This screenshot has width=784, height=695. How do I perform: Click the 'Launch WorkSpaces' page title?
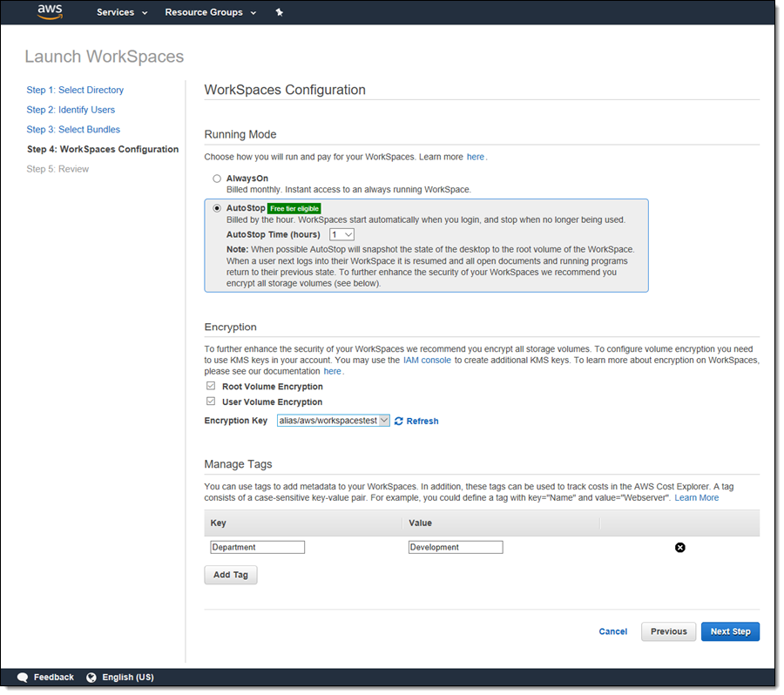105,57
